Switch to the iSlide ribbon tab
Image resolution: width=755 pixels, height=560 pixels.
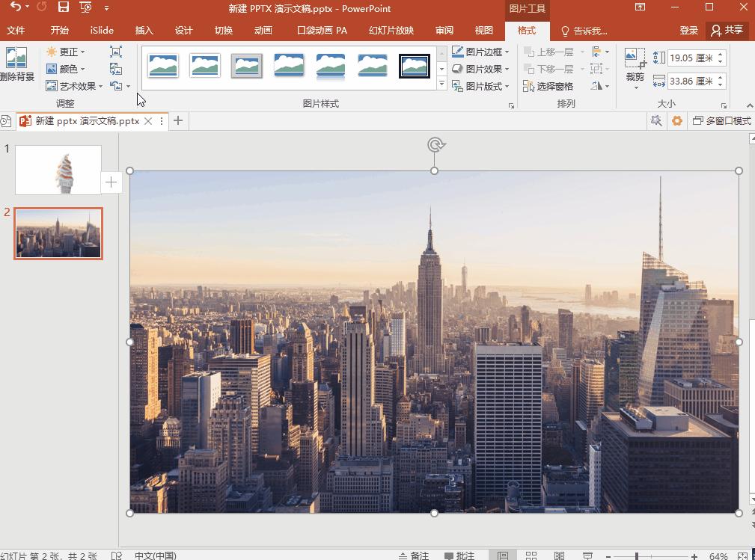click(x=102, y=31)
